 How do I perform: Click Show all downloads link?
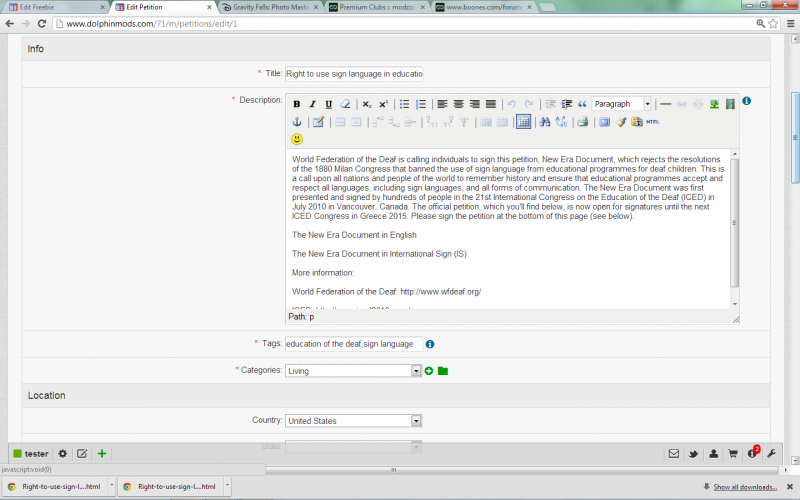(x=745, y=487)
